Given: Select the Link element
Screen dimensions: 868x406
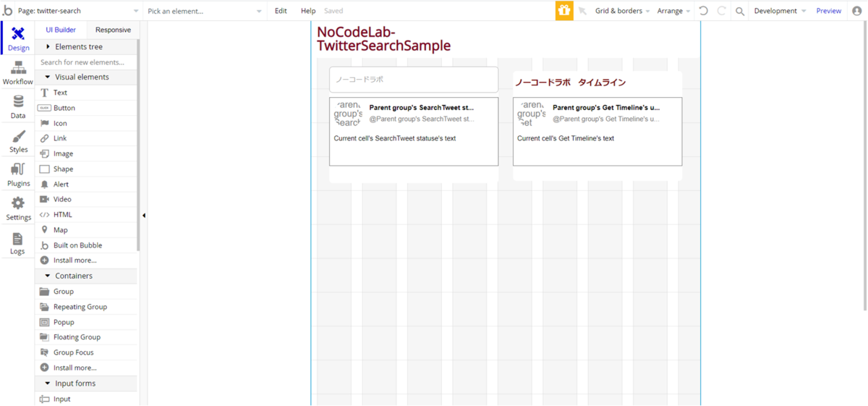Looking at the screenshot, I should click(x=85, y=138).
